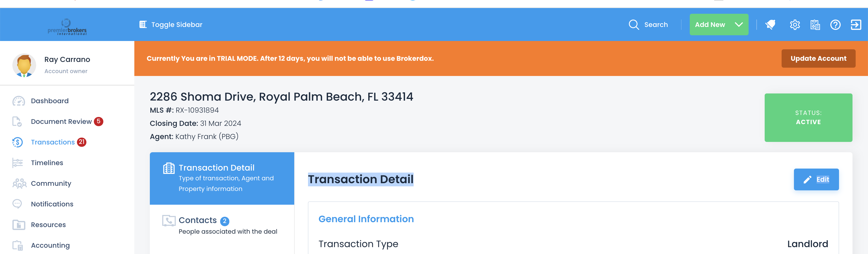This screenshot has height=254, width=868.
Task: Open Document Review in sidebar
Action: pos(61,122)
